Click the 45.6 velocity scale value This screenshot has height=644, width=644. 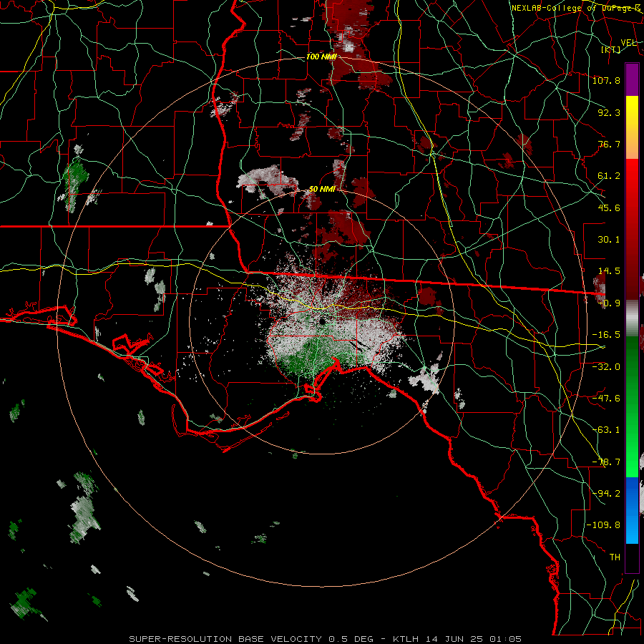[609, 208]
